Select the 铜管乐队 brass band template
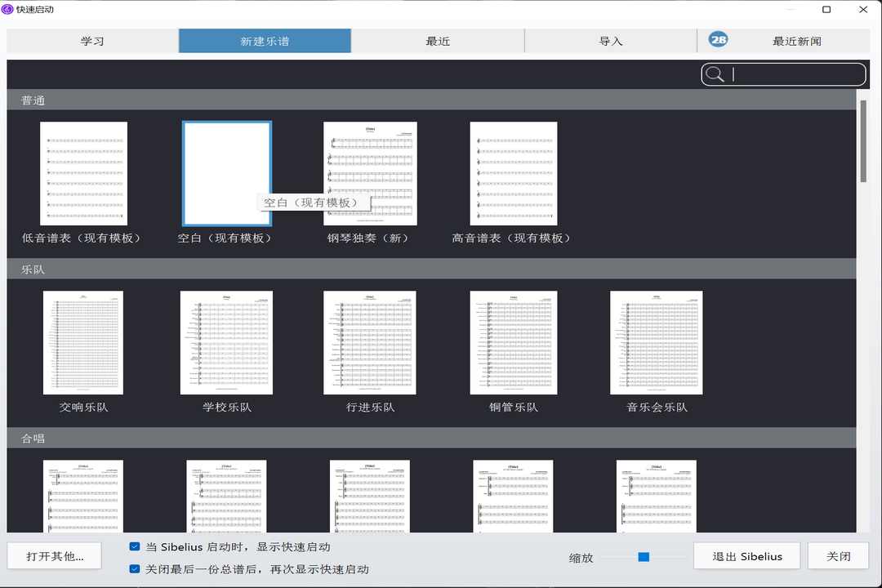882x588 pixels. point(513,342)
